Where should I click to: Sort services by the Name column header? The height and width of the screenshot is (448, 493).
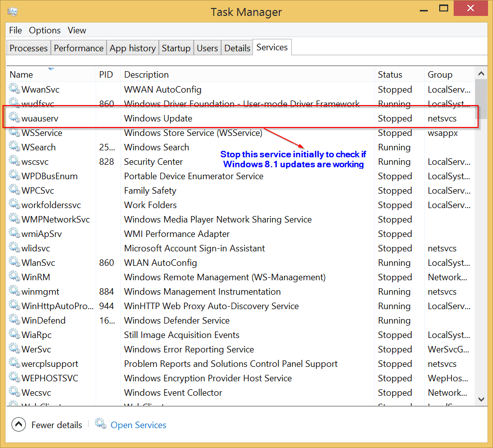tap(21, 75)
